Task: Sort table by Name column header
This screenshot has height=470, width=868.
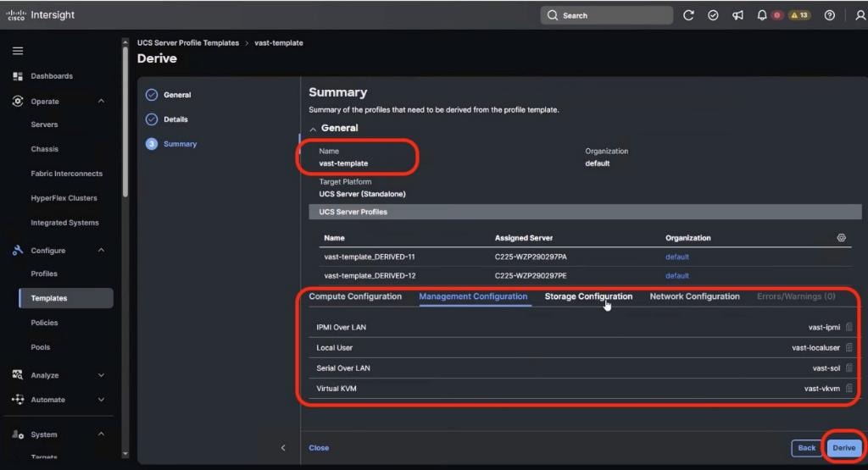Action: [334, 238]
